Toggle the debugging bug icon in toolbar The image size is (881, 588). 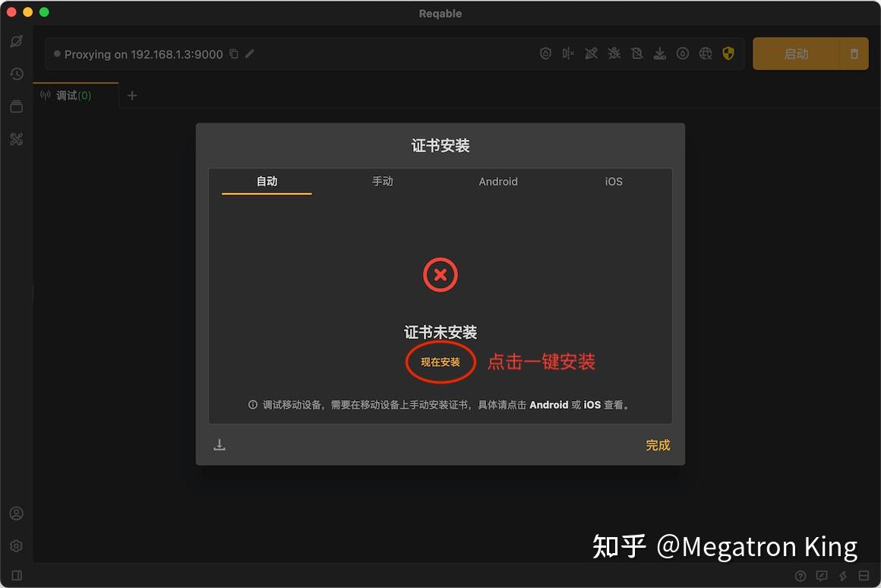click(614, 53)
